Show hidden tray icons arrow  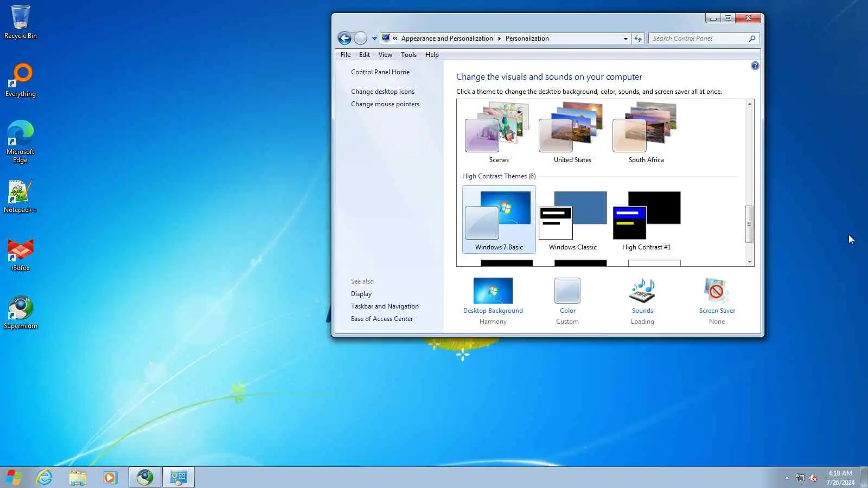click(787, 478)
